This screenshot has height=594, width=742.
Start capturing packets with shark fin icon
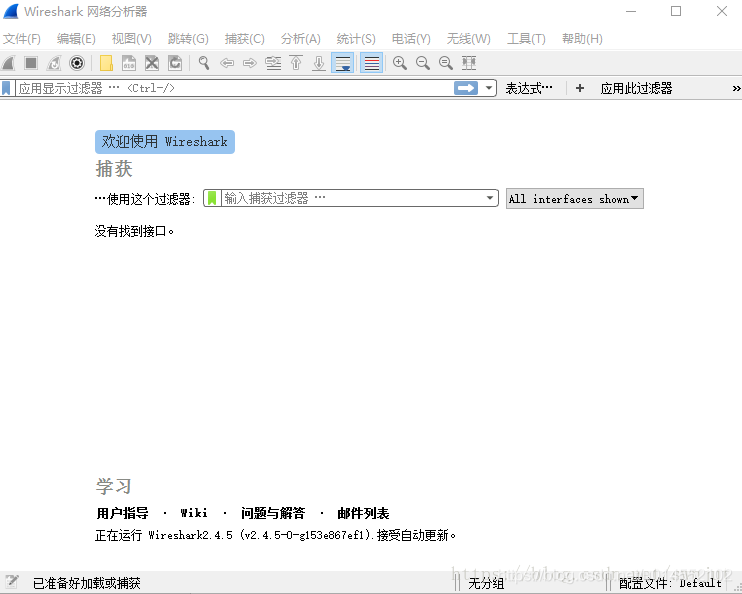9,63
